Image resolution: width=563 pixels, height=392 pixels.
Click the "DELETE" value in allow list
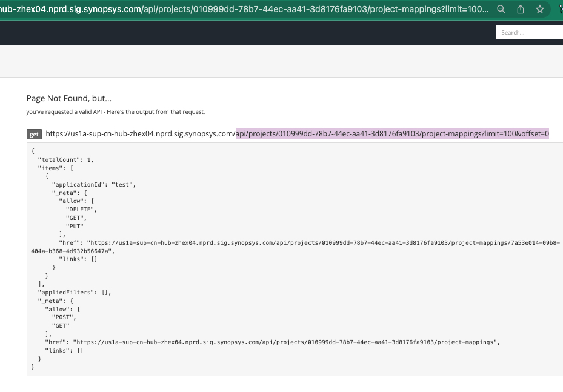point(81,209)
